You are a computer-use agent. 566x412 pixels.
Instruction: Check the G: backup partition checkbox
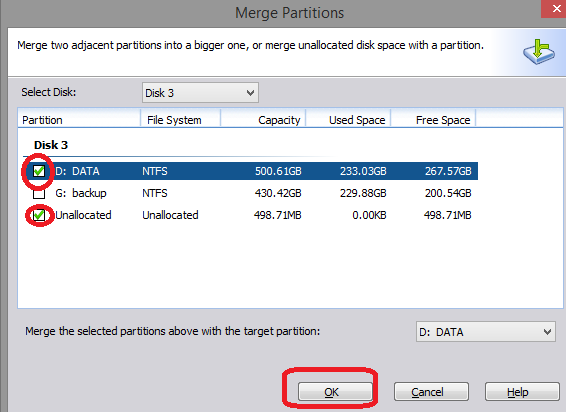[39, 193]
